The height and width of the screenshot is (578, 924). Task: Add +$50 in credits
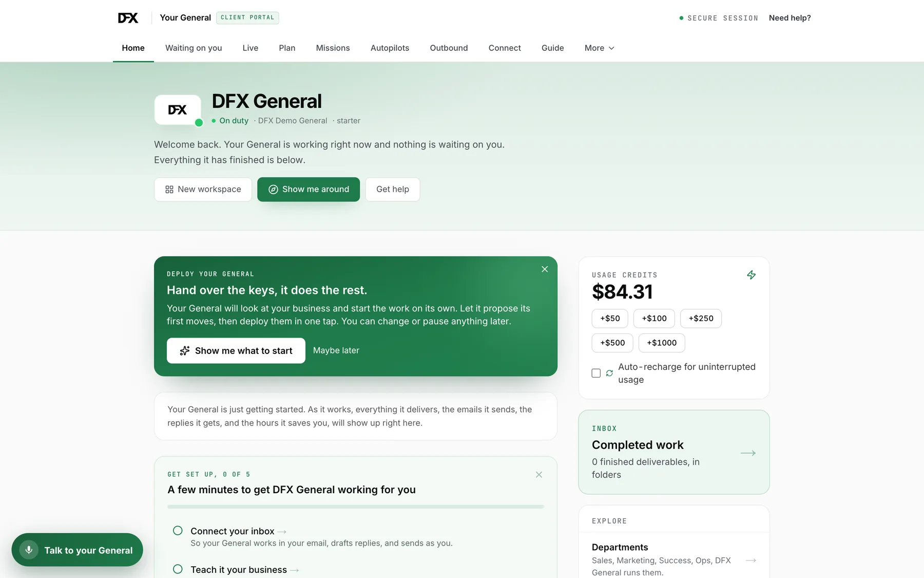click(x=610, y=319)
